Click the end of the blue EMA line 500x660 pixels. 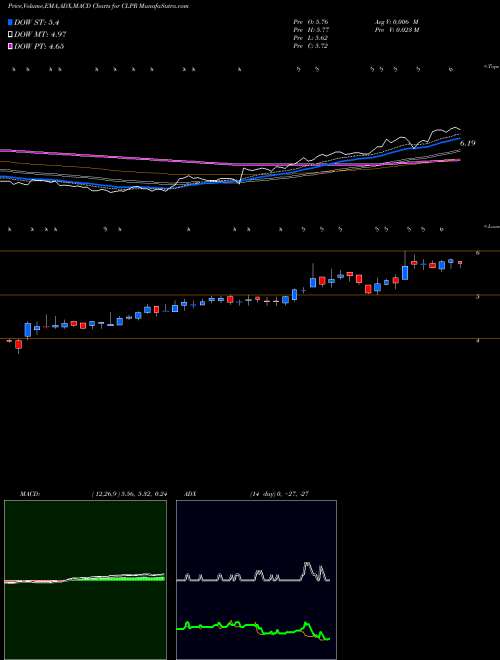pos(460,137)
